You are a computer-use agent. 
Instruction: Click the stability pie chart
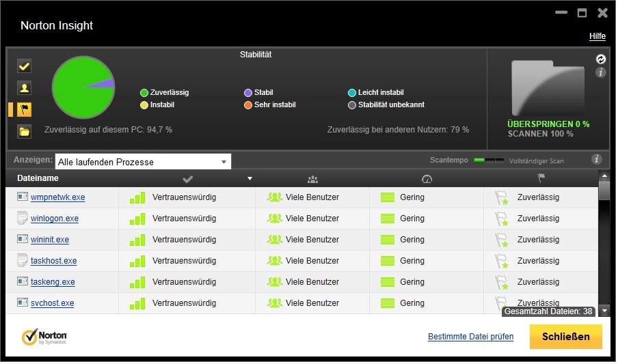[83, 87]
